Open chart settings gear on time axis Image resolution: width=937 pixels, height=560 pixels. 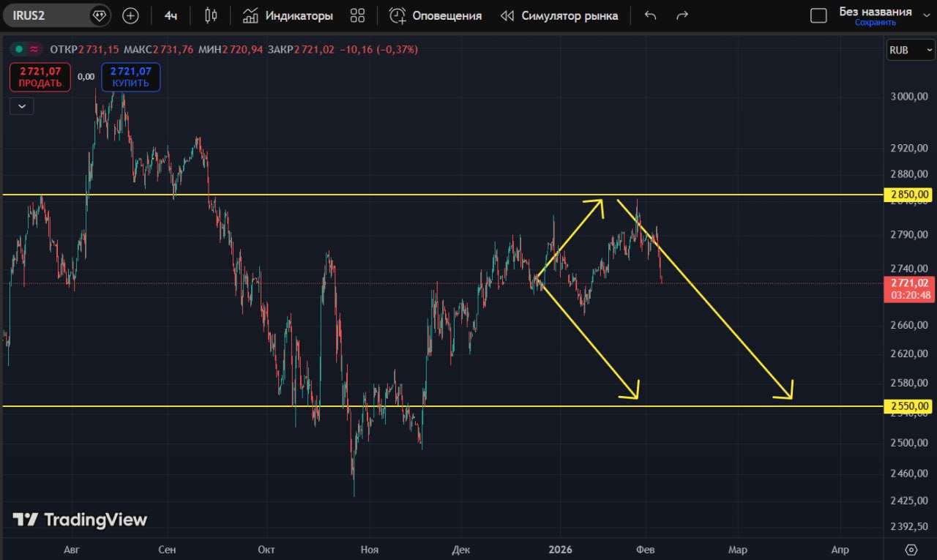pos(911,550)
